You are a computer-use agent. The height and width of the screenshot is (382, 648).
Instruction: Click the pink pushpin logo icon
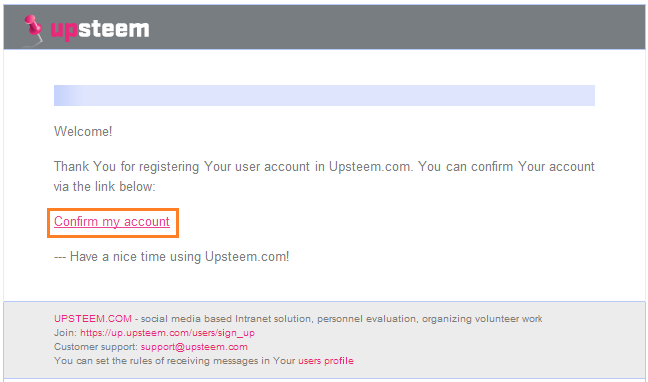[33, 30]
